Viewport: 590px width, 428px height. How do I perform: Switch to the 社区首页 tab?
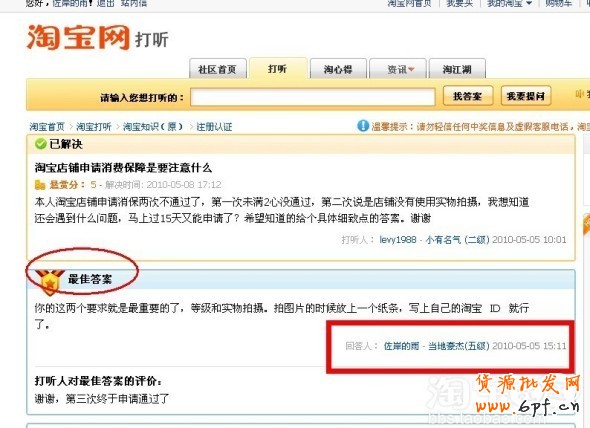click(x=217, y=69)
